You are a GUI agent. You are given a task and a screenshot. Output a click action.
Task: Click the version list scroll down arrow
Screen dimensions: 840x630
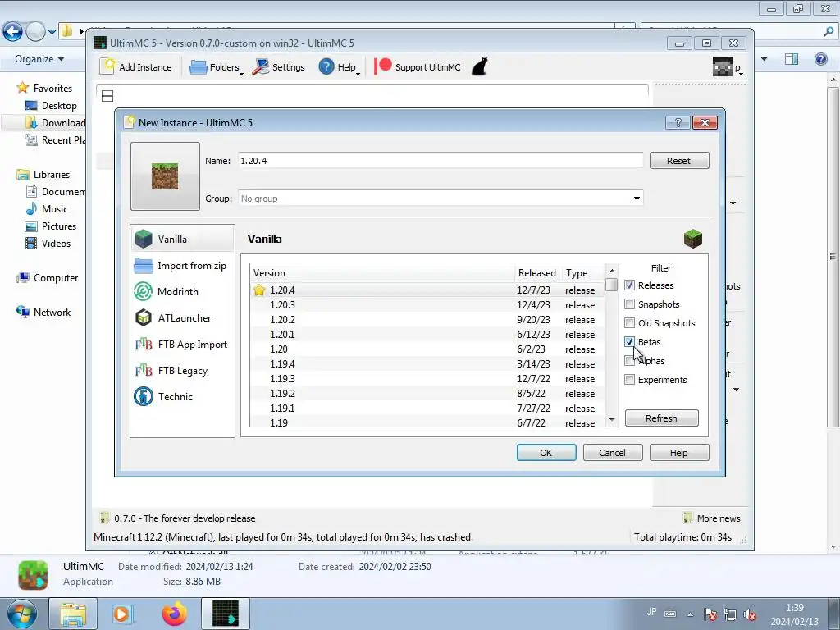(612, 420)
